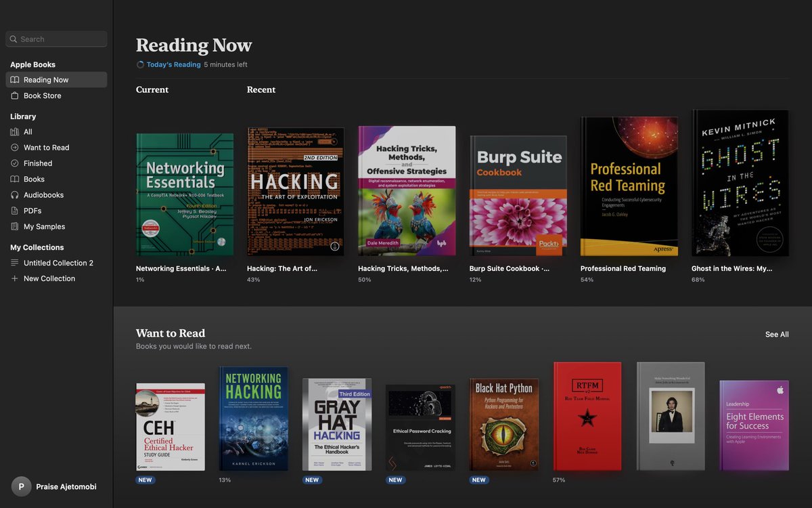Click the PDFs document icon
This screenshot has height=508, width=812.
pyautogui.click(x=15, y=211)
